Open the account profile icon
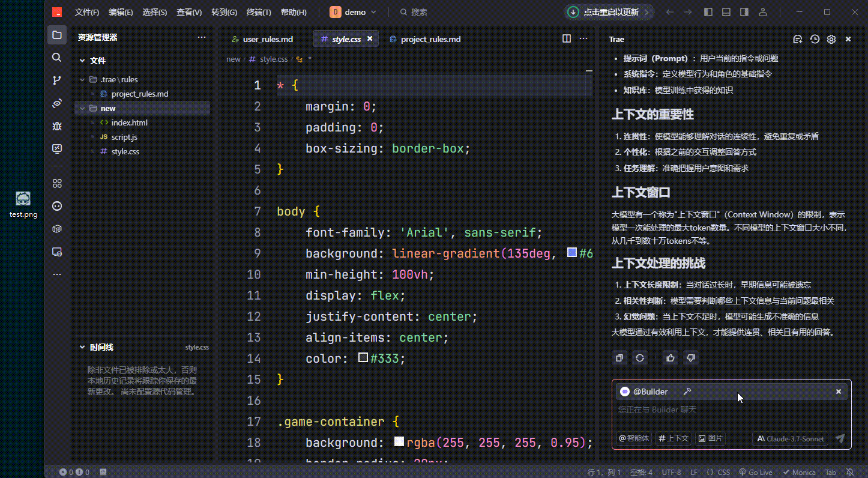The width and height of the screenshot is (868, 478). click(x=763, y=12)
